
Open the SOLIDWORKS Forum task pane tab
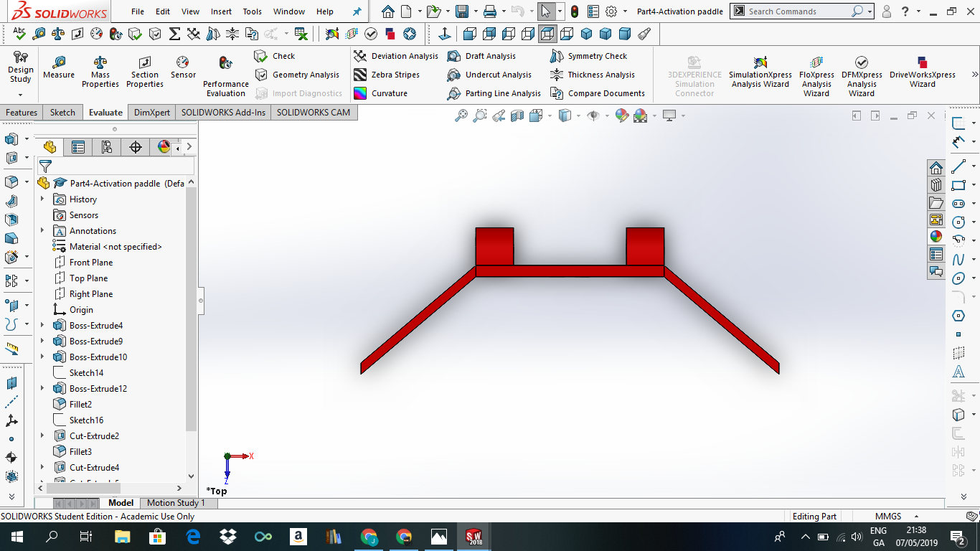[936, 271]
